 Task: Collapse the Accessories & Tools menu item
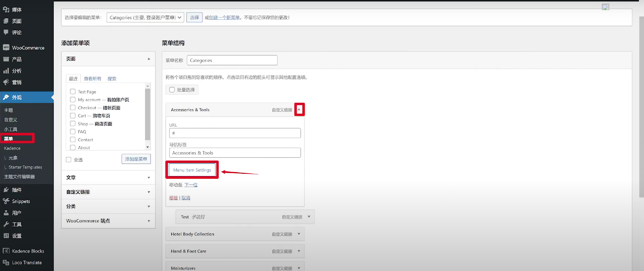299,109
